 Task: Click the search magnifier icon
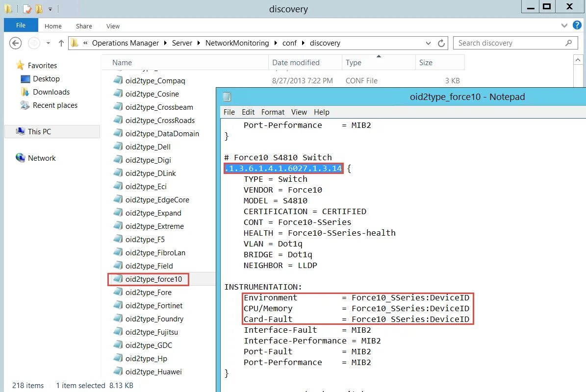(568, 43)
